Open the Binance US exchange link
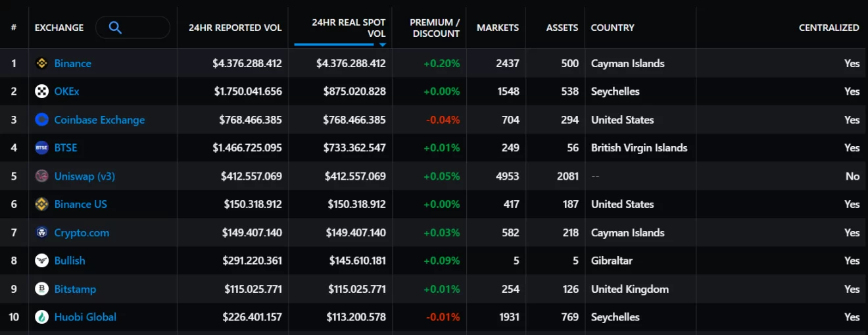This screenshot has height=335, width=868. [80, 204]
